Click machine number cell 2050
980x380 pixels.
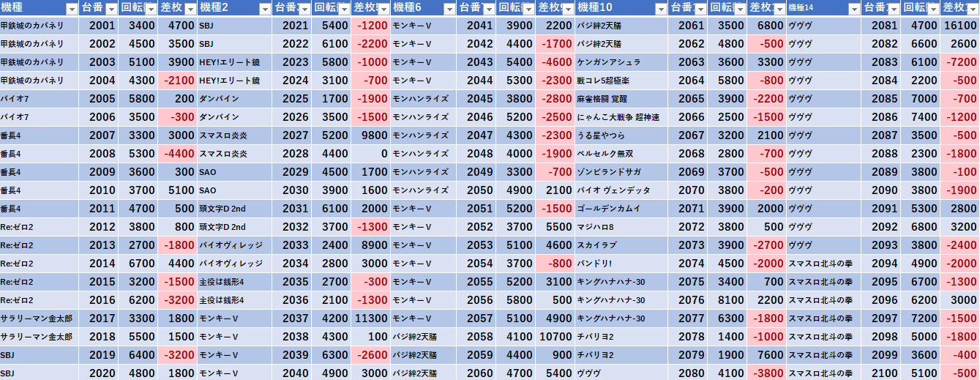coord(475,190)
